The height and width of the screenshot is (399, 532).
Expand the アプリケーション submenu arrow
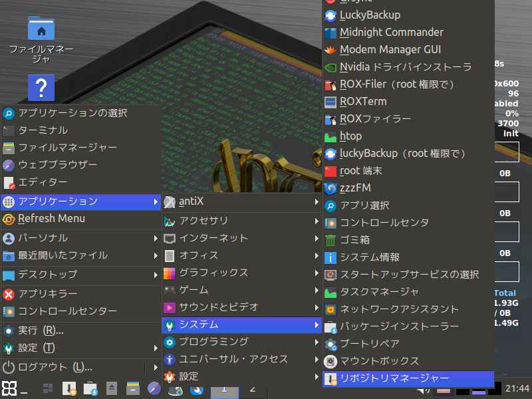[156, 202]
